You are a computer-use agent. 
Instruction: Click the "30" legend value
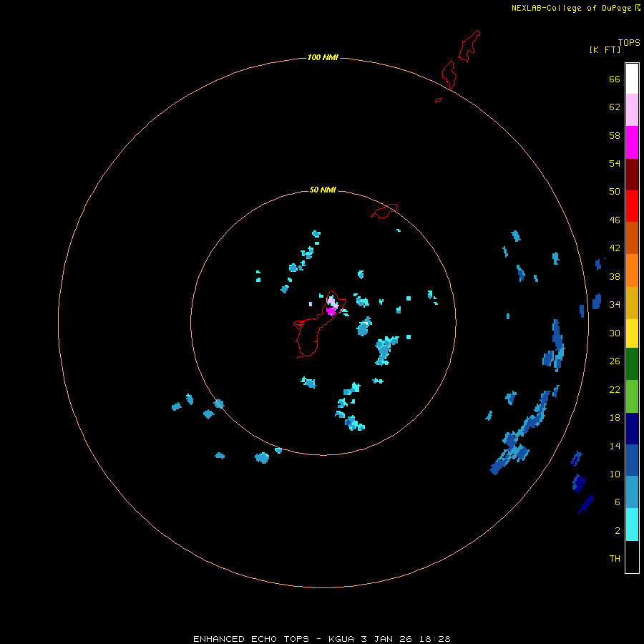click(x=615, y=333)
